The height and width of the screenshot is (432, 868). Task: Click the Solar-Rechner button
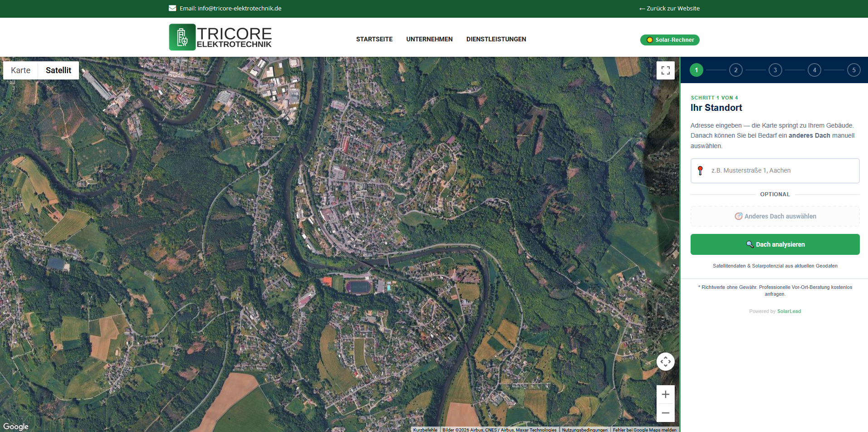pos(670,40)
